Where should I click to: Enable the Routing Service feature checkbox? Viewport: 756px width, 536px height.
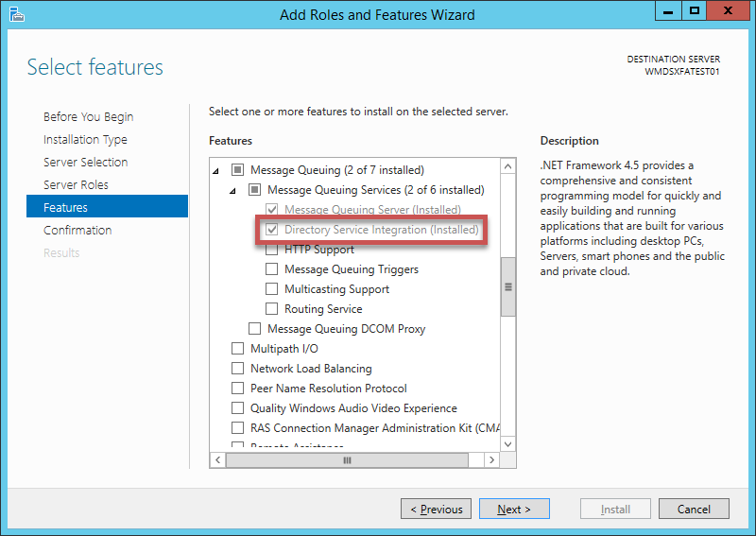coord(272,309)
